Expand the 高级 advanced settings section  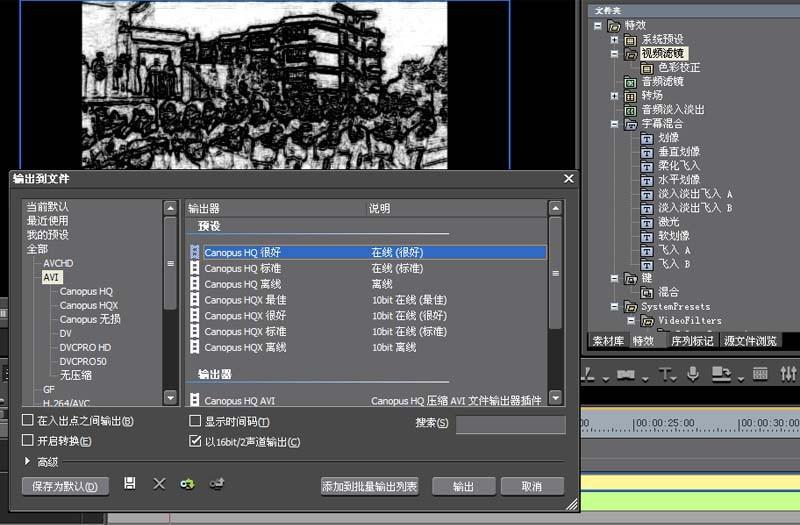[28, 462]
